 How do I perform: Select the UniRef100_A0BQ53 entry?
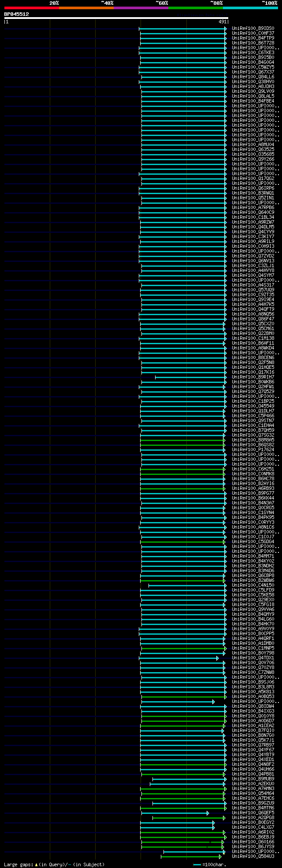[x=253, y=697]
